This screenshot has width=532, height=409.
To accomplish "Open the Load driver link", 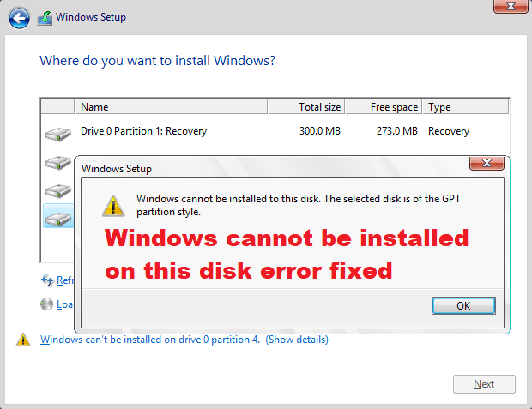I will [65, 304].
